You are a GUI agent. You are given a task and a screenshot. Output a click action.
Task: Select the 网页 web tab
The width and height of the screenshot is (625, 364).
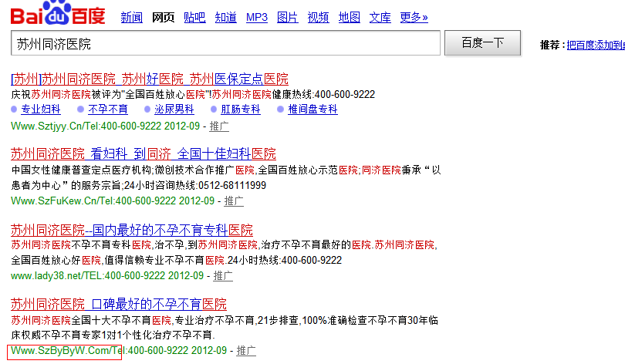pos(163,18)
